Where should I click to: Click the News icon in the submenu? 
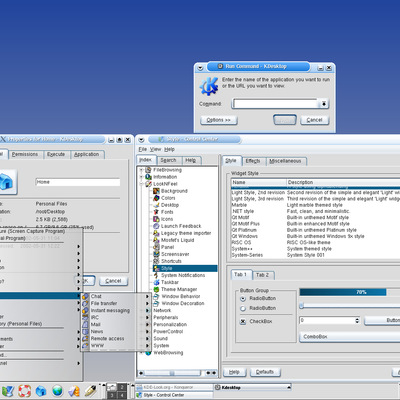[x=86, y=331]
